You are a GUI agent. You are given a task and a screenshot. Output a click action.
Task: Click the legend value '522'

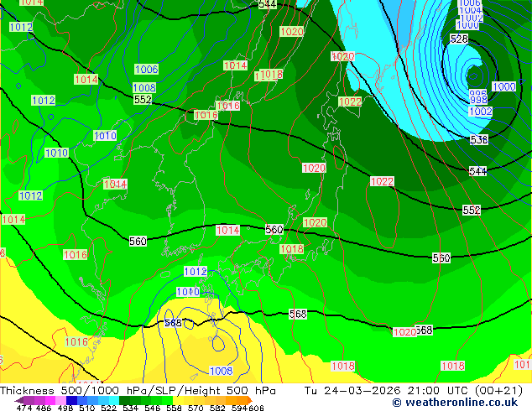[x=108, y=408]
